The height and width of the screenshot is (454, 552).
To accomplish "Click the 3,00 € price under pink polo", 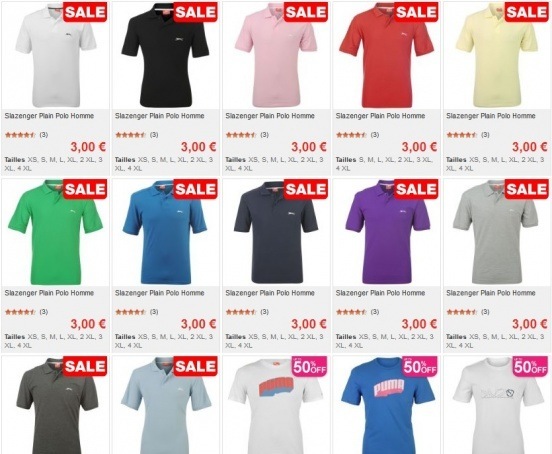I will point(309,147).
